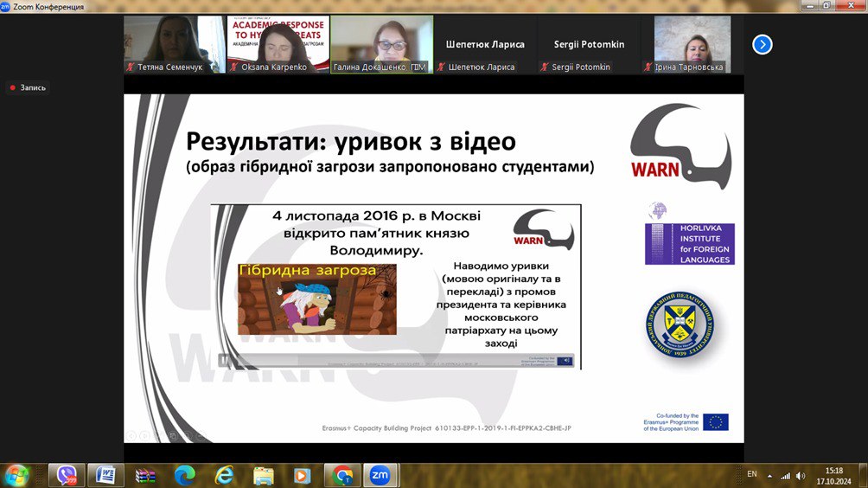The width and height of the screenshot is (868, 488).
Task: Click the Zoom icon in taskbar
Action: 380,475
